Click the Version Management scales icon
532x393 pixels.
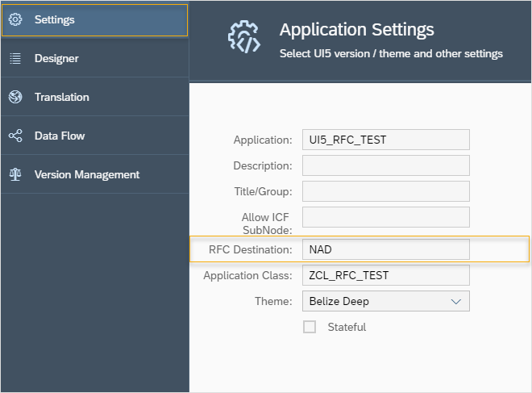tap(15, 174)
